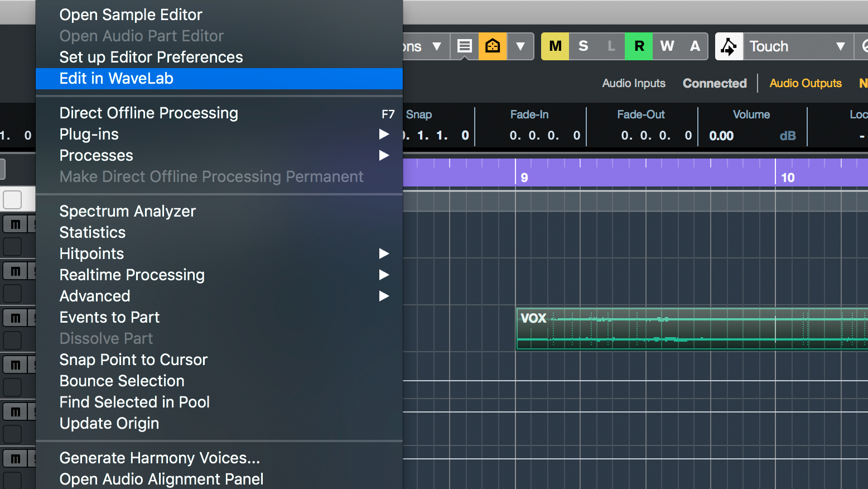Click the A automation button on the toolbar
The image size is (868, 489).
pyautogui.click(x=695, y=46)
